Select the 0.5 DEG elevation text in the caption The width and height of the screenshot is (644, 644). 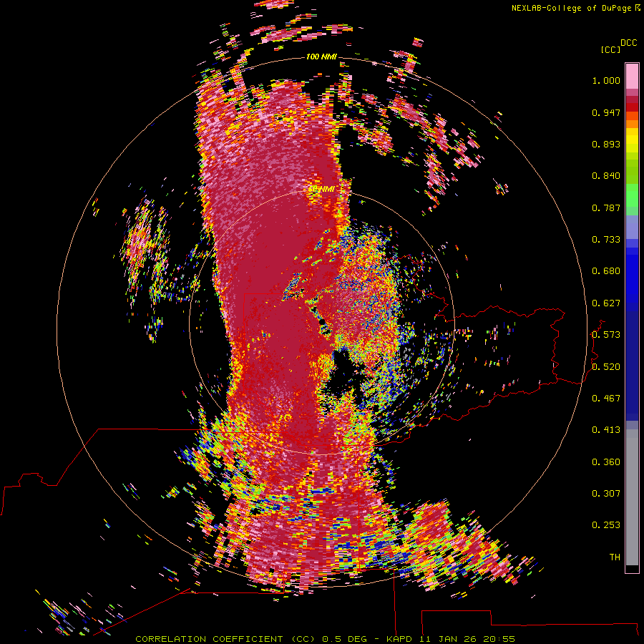pyautogui.click(x=345, y=639)
